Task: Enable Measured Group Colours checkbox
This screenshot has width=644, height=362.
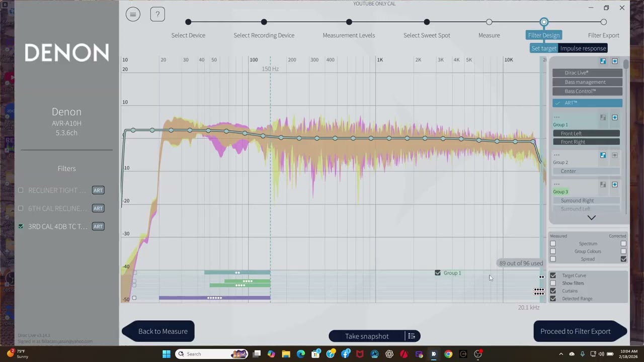Action: 553,251
